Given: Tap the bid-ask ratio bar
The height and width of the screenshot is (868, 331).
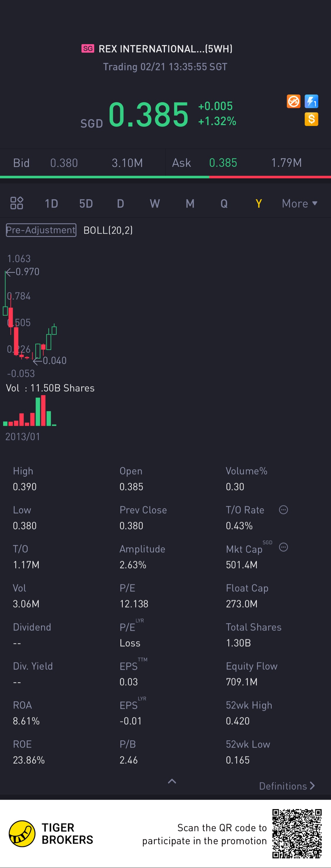Looking at the screenshot, I should coord(165,177).
